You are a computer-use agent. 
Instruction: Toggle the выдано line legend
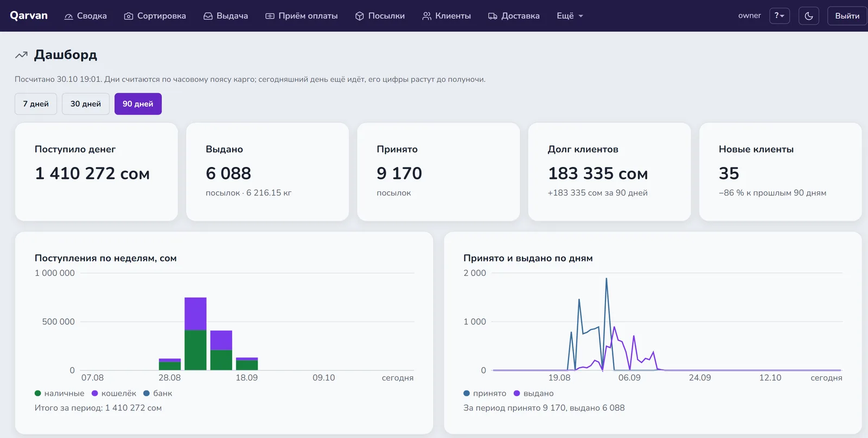click(x=534, y=394)
